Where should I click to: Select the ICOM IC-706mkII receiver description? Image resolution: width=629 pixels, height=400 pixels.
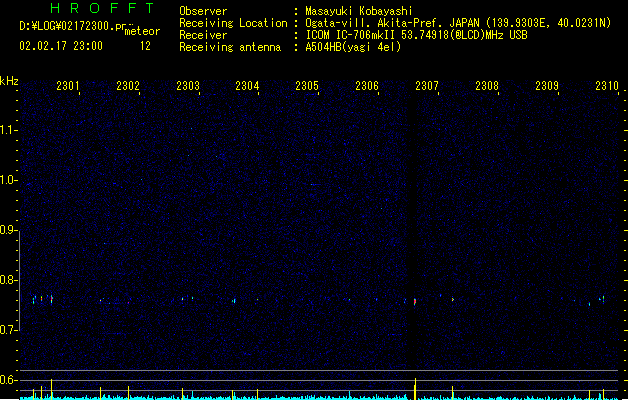click(x=416, y=35)
